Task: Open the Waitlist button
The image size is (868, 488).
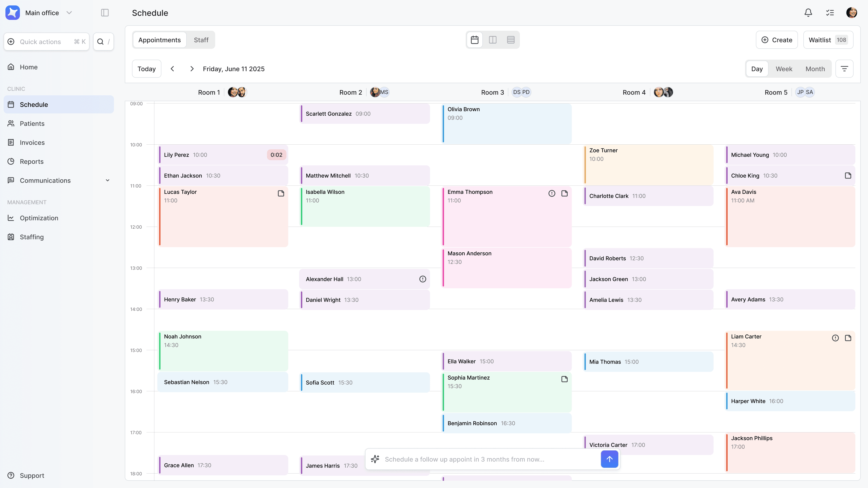Action: [x=828, y=40]
